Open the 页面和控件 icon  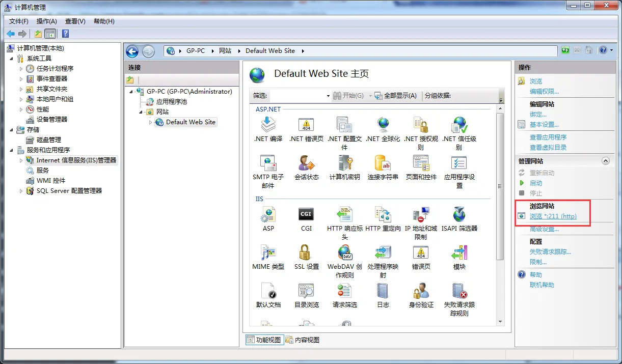click(x=421, y=163)
